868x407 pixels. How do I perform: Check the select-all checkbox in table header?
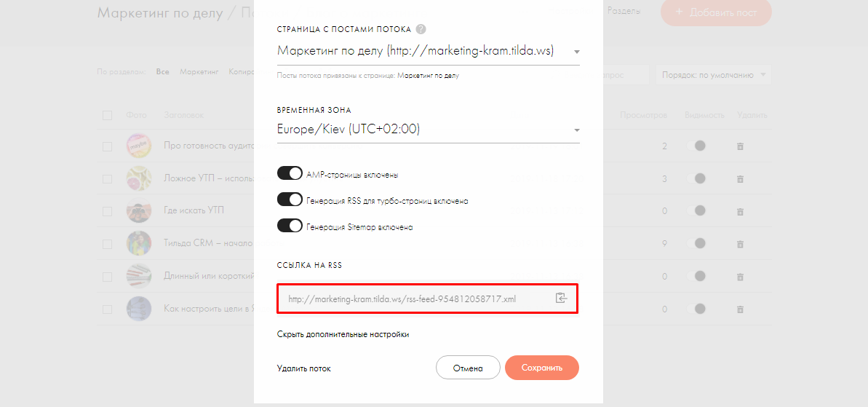tap(108, 115)
